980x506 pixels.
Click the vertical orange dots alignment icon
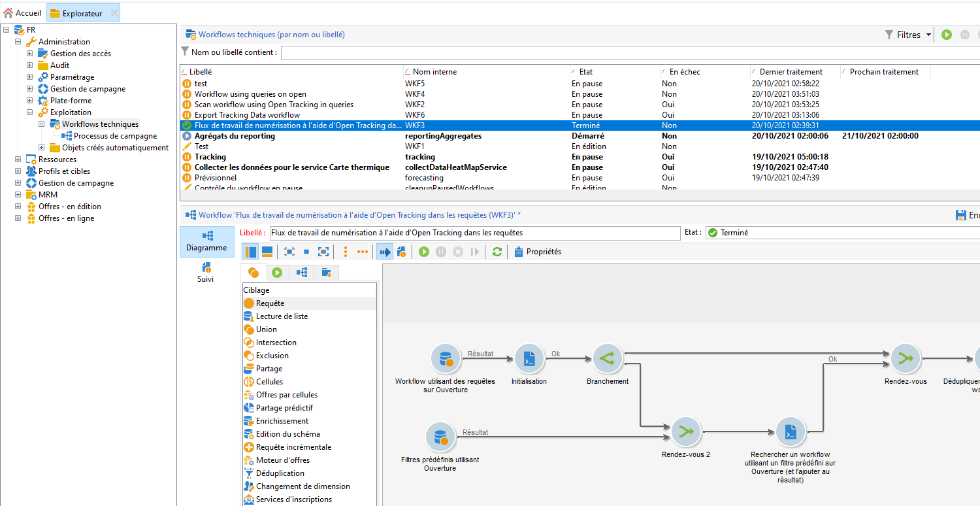click(x=346, y=252)
